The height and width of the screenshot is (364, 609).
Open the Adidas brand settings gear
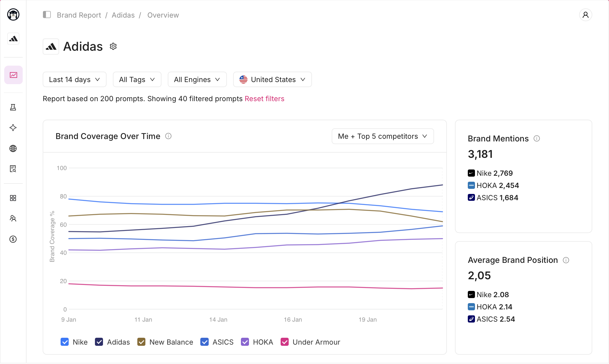[x=113, y=46]
